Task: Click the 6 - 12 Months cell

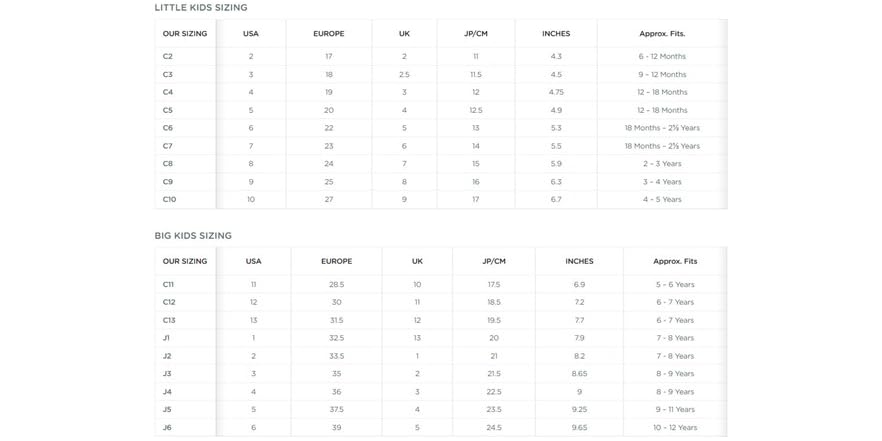Action: point(662,56)
